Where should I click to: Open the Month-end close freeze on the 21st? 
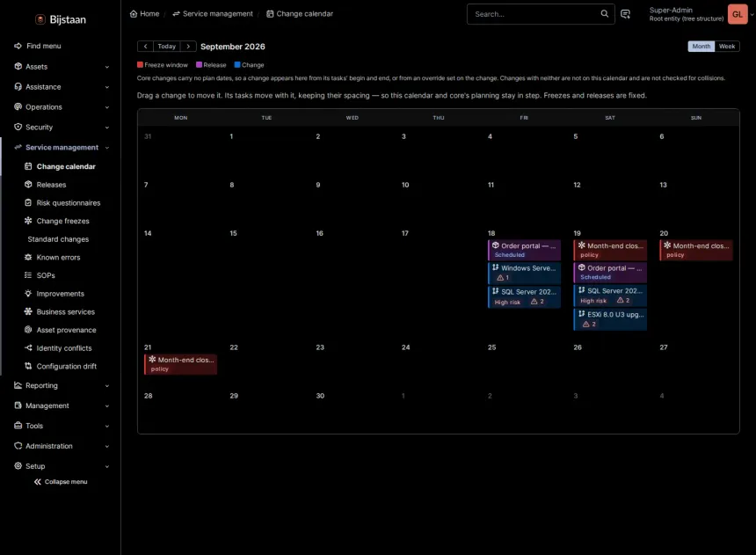coord(180,364)
